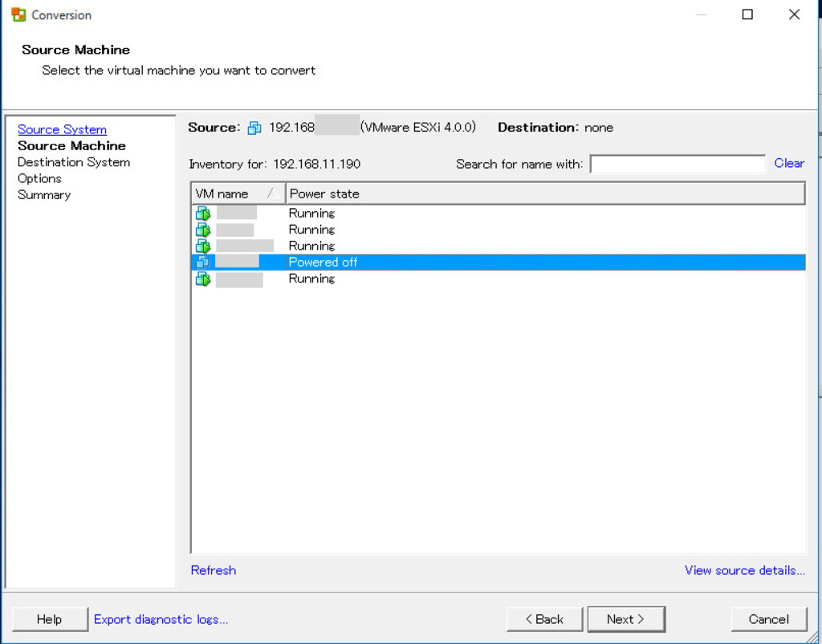Clear the name search filter
Image resolution: width=822 pixels, height=644 pixels.
tap(789, 163)
